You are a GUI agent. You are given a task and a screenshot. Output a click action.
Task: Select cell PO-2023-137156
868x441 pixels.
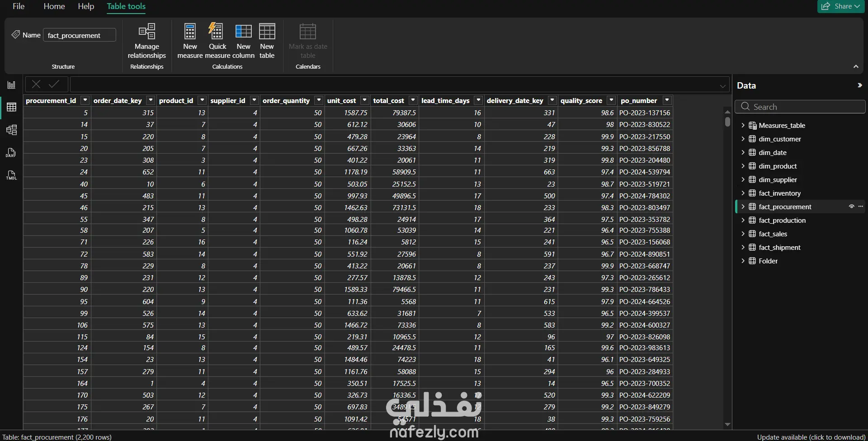[x=645, y=113]
